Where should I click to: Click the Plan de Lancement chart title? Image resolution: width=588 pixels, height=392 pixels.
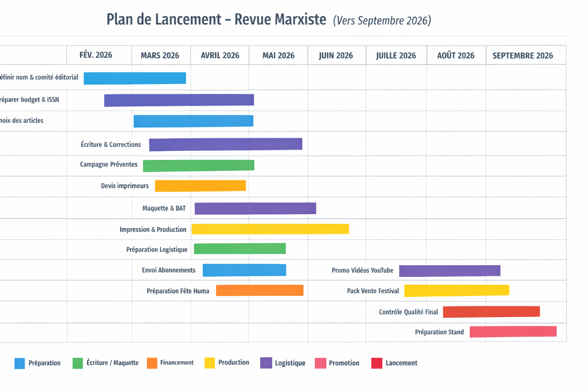(216, 20)
